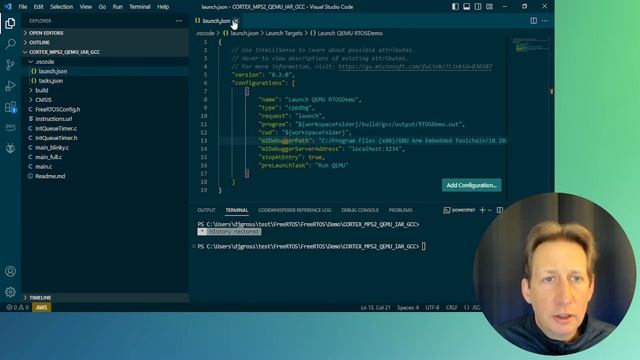The height and width of the screenshot is (360, 640).
Task: Open the Go menu
Action: click(x=102, y=7)
